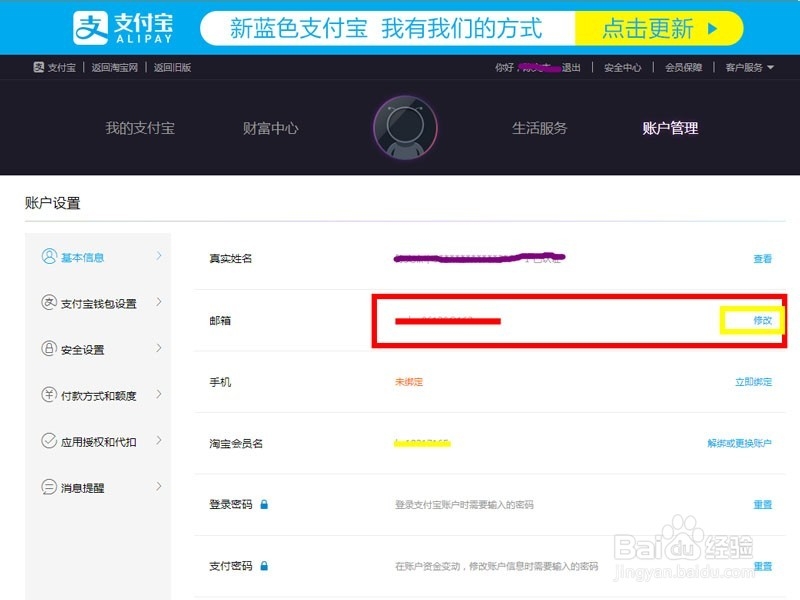The width and height of the screenshot is (800, 600).
Task: Expand the chevron beside 付款方式和额度
Action: [159, 394]
